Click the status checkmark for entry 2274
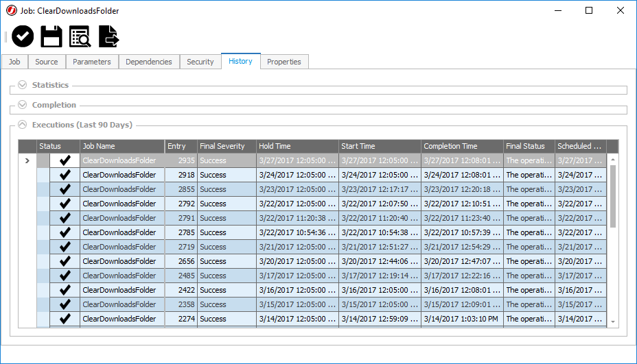 (65, 319)
